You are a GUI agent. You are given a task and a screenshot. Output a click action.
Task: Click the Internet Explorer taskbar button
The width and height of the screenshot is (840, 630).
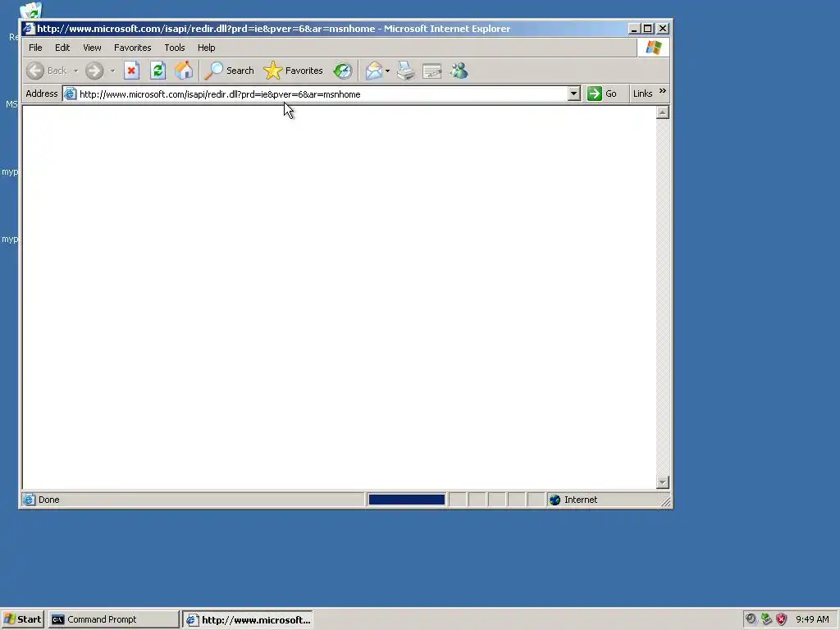pyautogui.click(x=248, y=620)
